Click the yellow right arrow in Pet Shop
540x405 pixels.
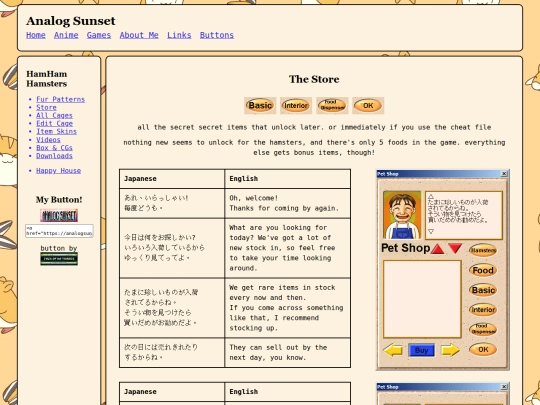point(450,350)
